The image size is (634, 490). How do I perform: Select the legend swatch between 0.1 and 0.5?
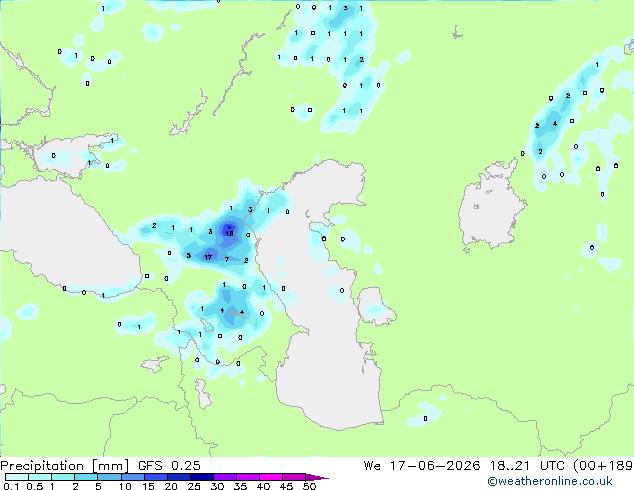tap(17, 477)
